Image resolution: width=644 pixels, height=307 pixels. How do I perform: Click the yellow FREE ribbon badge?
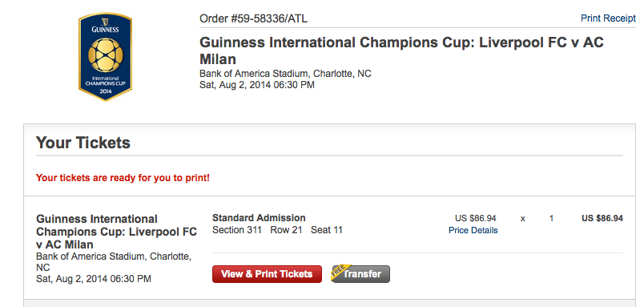pyautogui.click(x=341, y=273)
